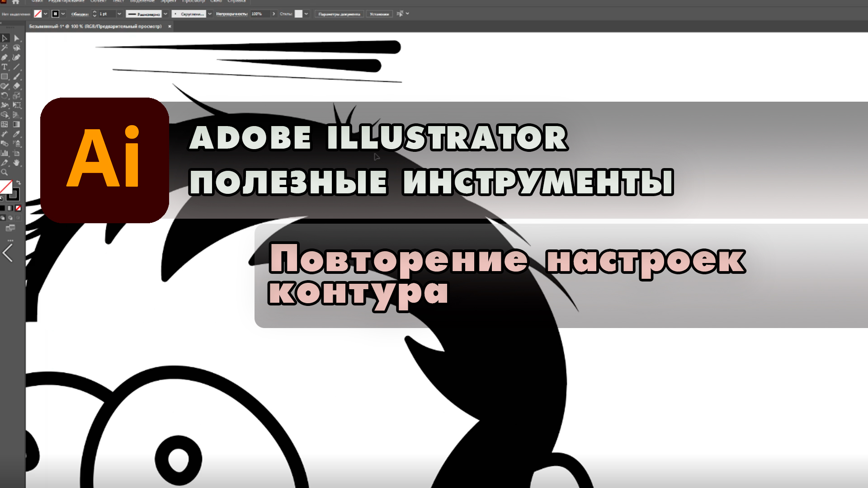Click the Fill box in toolbar
The image size is (868, 488).
click(x=6, y=187)
